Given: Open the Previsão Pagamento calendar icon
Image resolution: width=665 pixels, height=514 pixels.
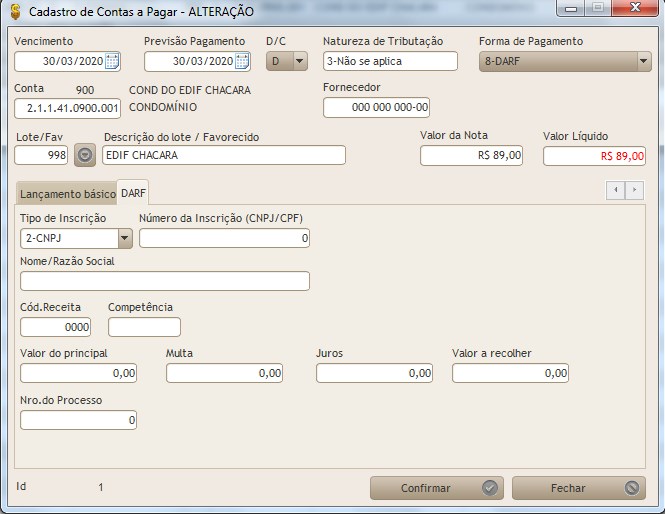Looking at the screenshot, I should 241,61.
